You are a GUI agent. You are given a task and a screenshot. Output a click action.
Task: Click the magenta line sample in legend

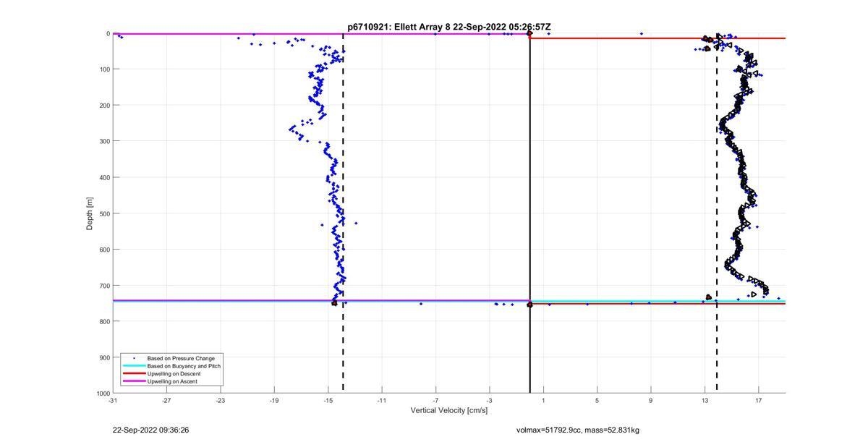(x=133, y=381)
